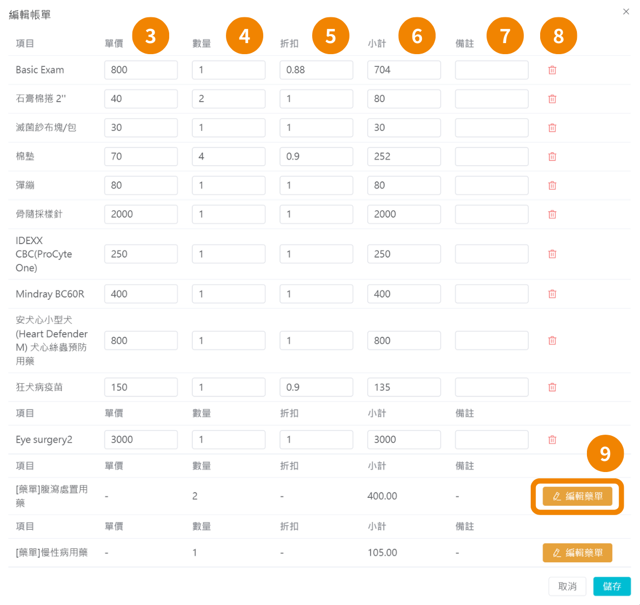
Task: Delete the 棉墊 row
Action: pos(552,156)
